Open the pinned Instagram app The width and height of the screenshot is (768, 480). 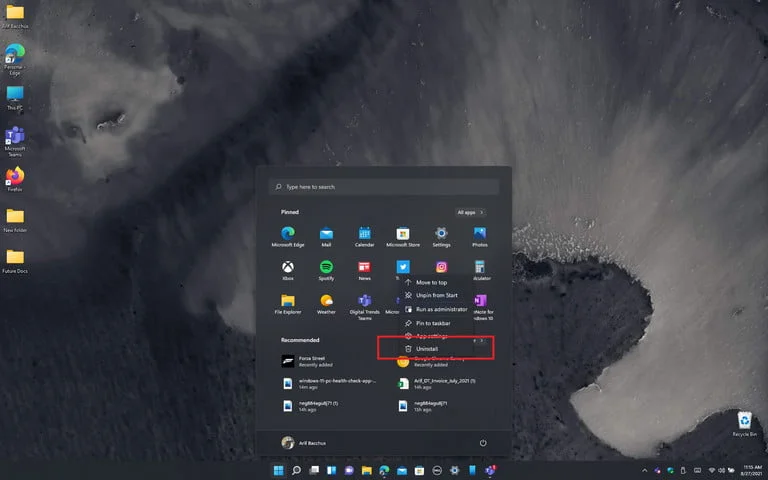click(x=441, y=267)
